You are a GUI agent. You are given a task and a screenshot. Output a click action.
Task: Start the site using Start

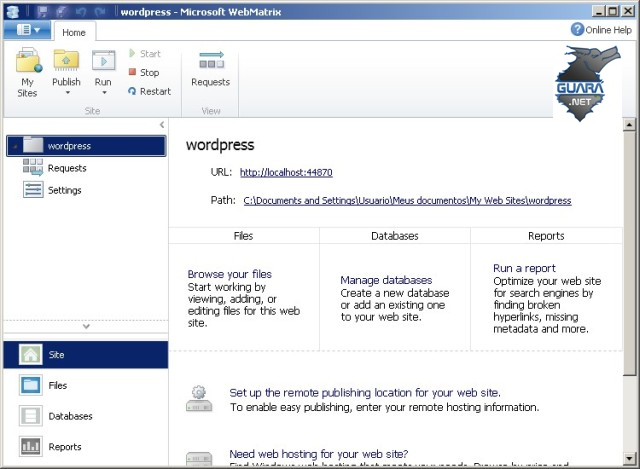click(144, 53)
